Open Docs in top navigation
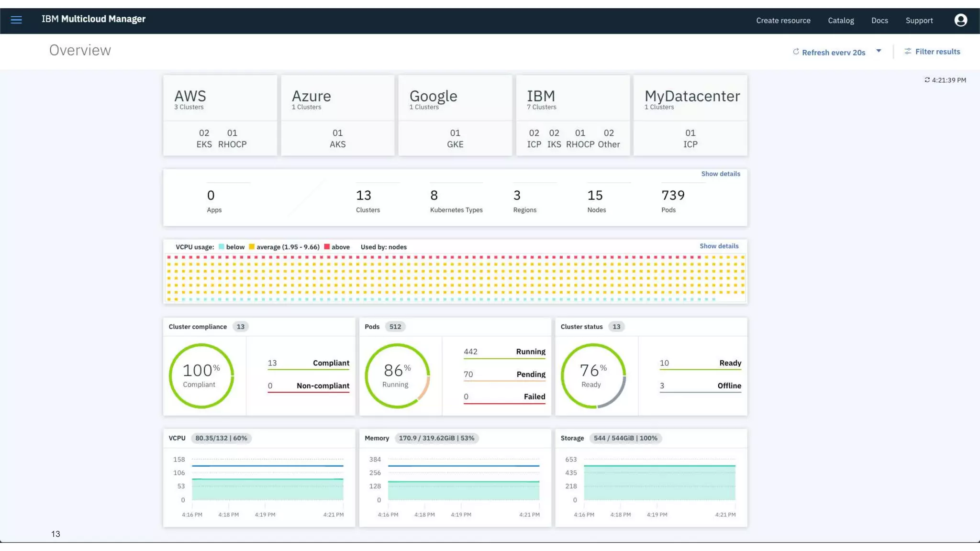 click(880, 21)
